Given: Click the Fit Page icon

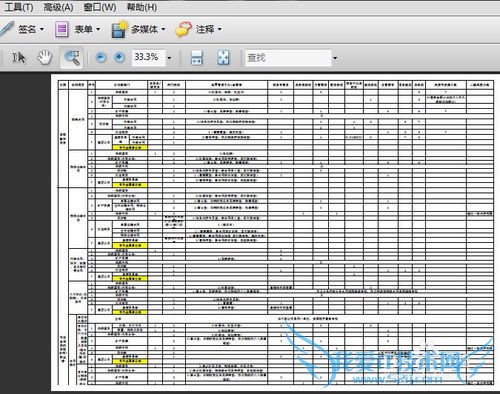Looking at the screenshot, I should [223, 58].
